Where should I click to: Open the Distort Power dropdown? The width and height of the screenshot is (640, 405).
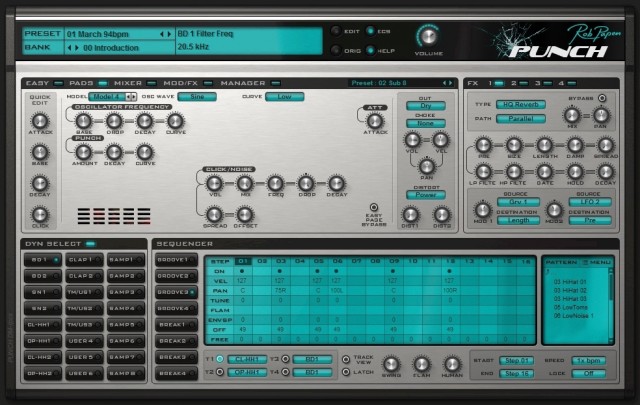click(425, 195)
